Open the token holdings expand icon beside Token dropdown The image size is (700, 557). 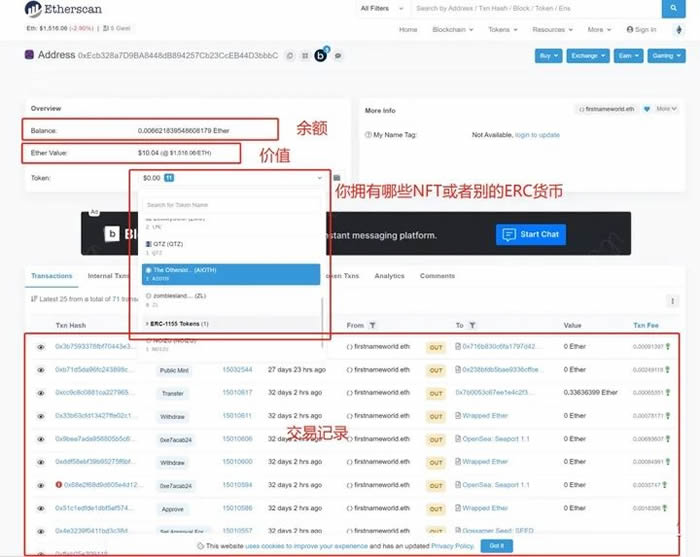click(336, 178)
